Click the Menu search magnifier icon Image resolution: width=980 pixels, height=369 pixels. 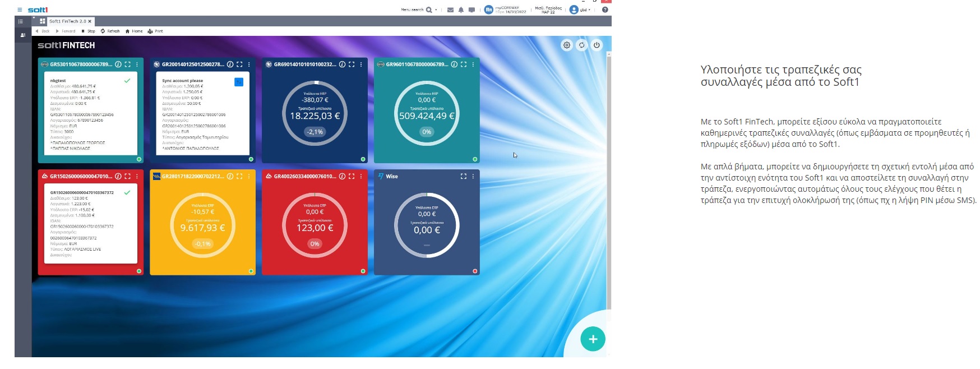click(x=429, y=10)
